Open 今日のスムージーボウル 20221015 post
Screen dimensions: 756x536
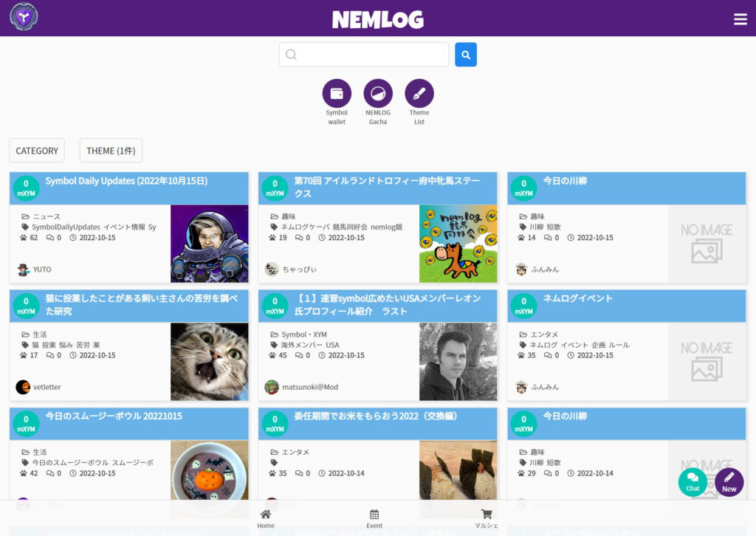click(114, 416)
